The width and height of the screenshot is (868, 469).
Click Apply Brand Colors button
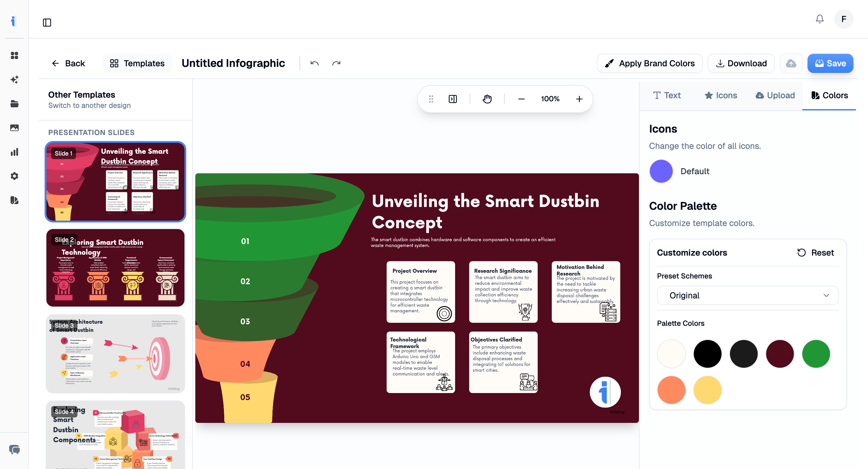650,63
